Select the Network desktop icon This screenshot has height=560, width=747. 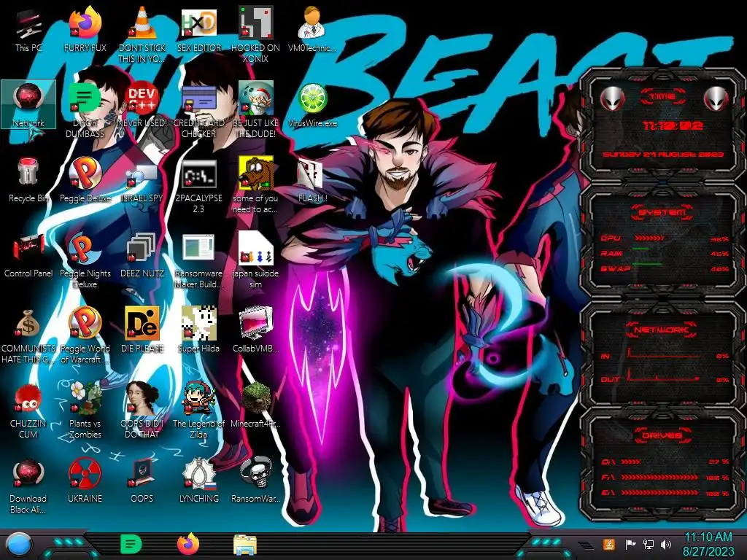(28, 104)
